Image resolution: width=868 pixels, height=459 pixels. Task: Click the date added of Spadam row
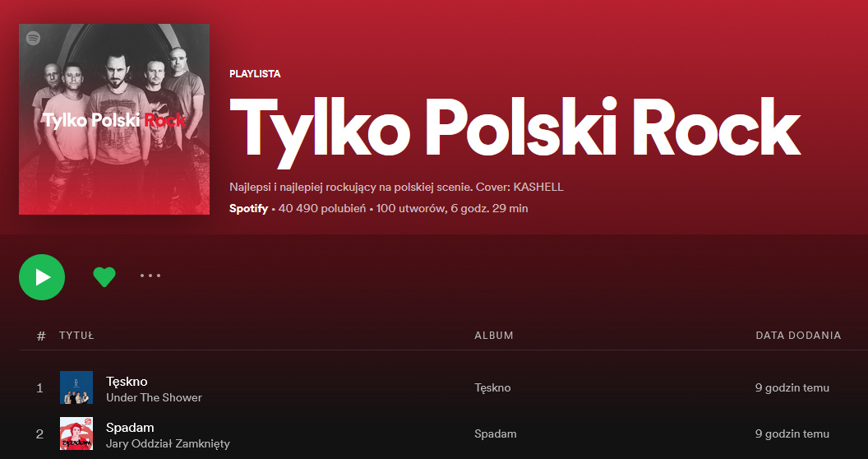tap(792, 433)
